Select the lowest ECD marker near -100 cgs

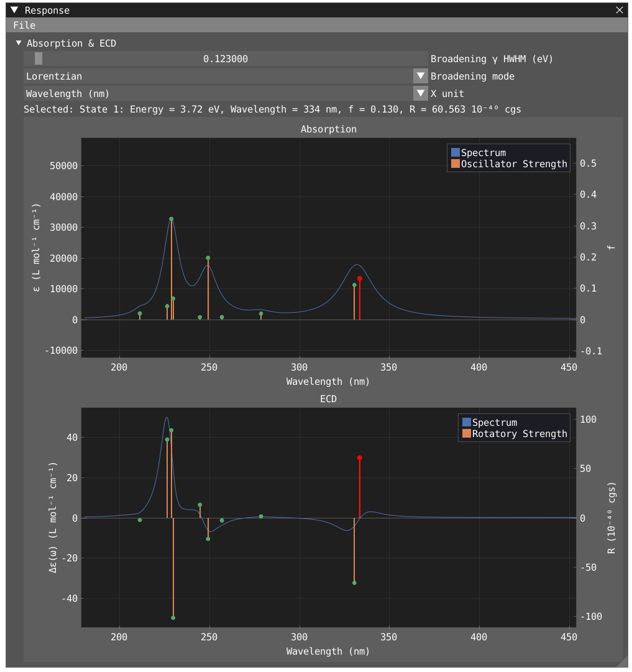point(173,618)
